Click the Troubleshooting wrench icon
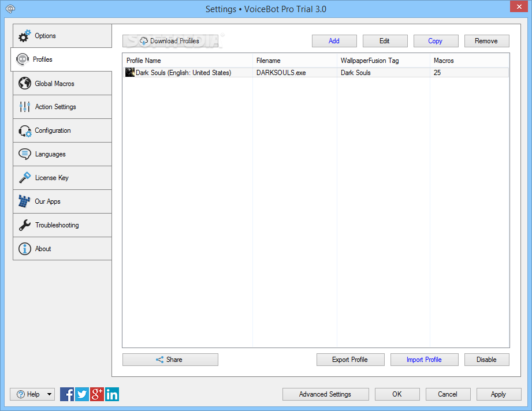Image resolution: width=532 pixels, height=411 pixels. [25, 225]
